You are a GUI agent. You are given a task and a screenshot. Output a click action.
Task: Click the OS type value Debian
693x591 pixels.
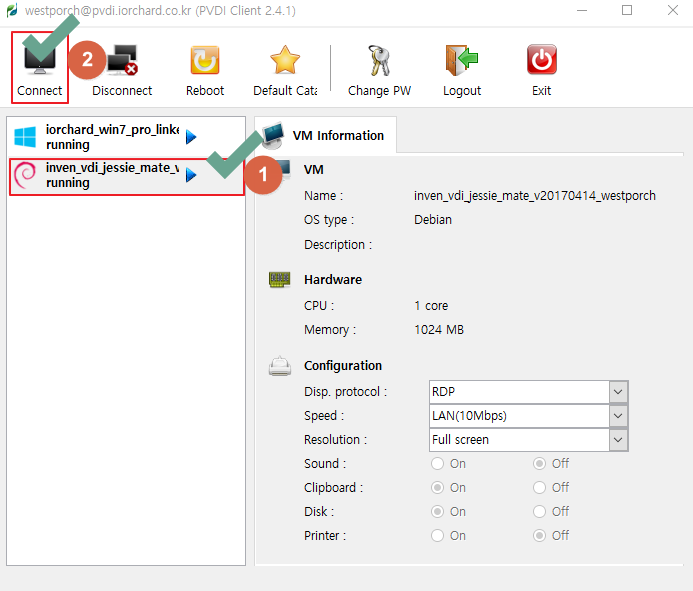pyautogui.click(x=433, y=220)
